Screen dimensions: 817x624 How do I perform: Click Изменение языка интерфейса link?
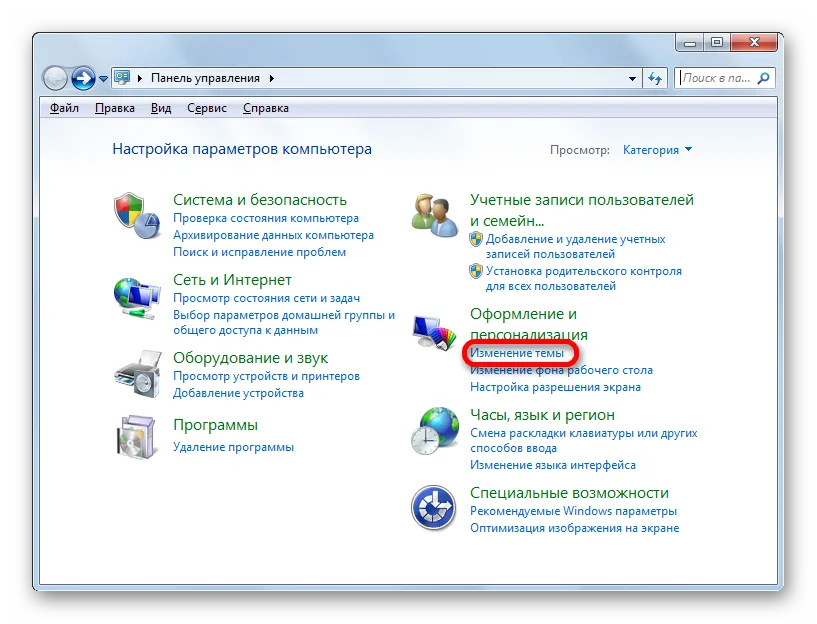point(552,465)
